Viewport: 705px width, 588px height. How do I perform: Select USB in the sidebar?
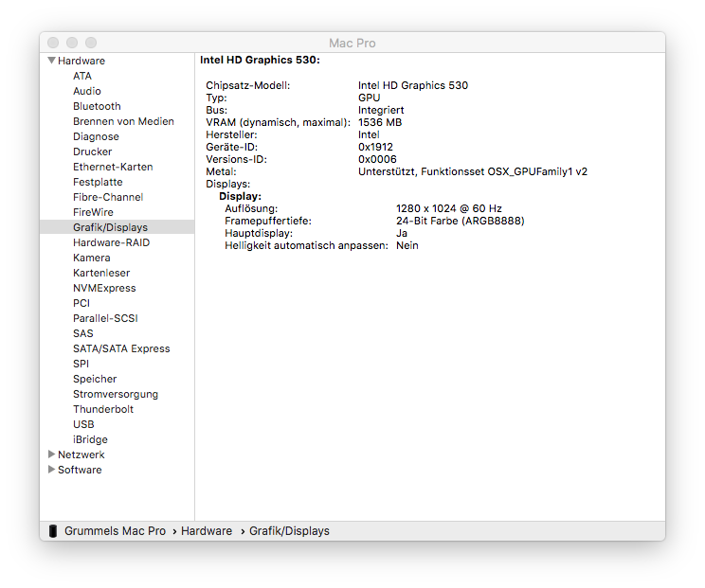(83, 424)
